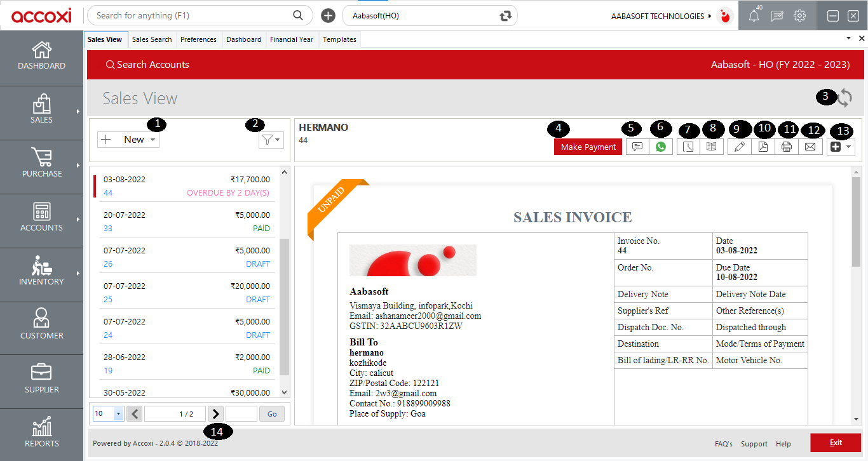Expand the Inventory sidebar submenu arrow
This screenshot has height=461, width=868.
pyautogui.click(x=78, y=273)
